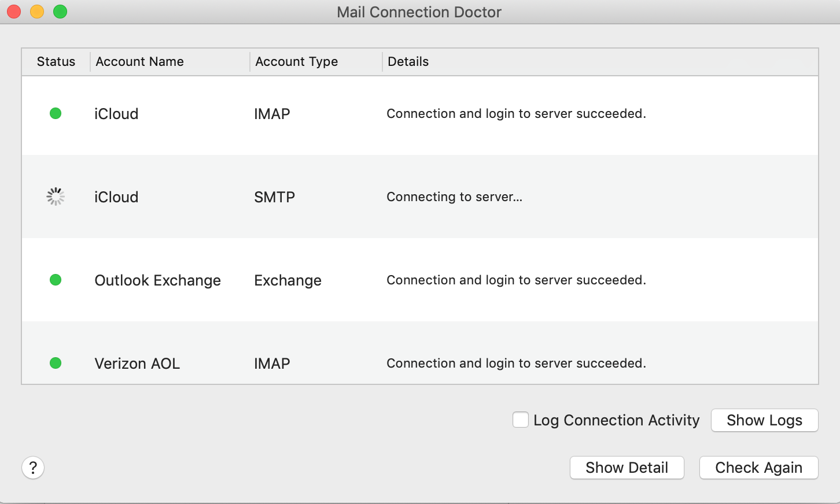The image size is (840, 504).
Task: Click the green status dot for Verizon AOL
Action: (56, 363)
